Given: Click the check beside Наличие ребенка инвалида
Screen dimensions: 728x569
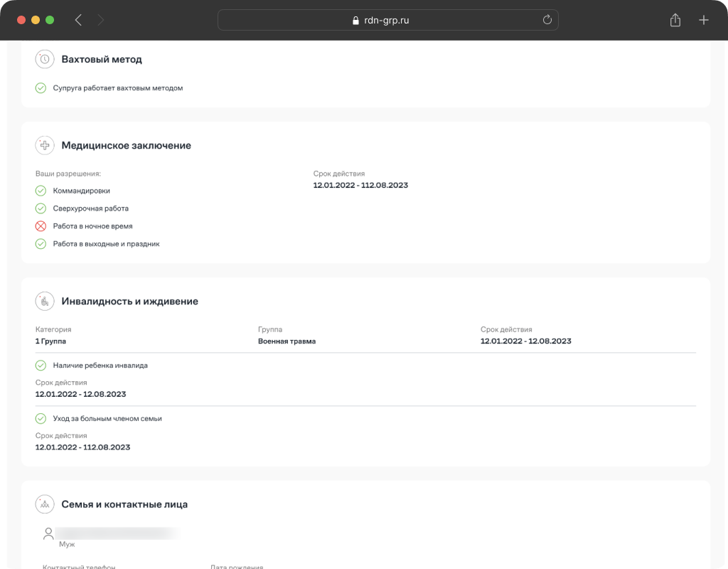Looking at the screenshot, I should (41, 365).
